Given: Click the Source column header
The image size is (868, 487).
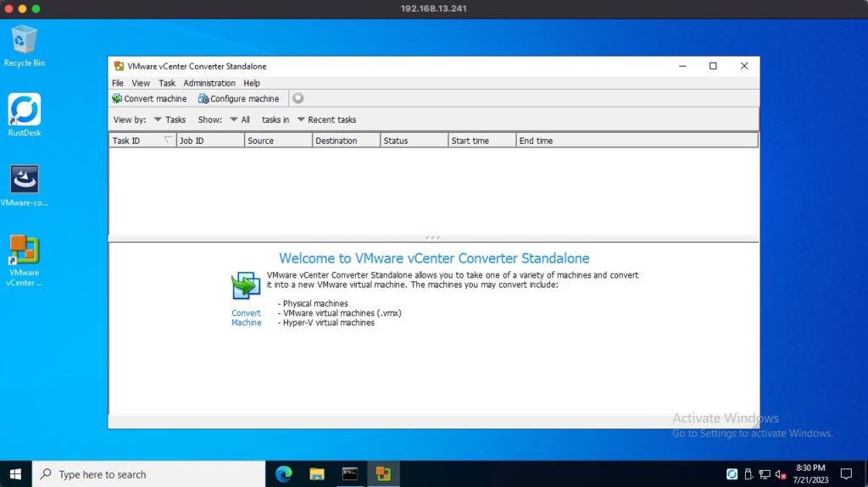Looking at the screenshot, I should [x=278, y=141].
